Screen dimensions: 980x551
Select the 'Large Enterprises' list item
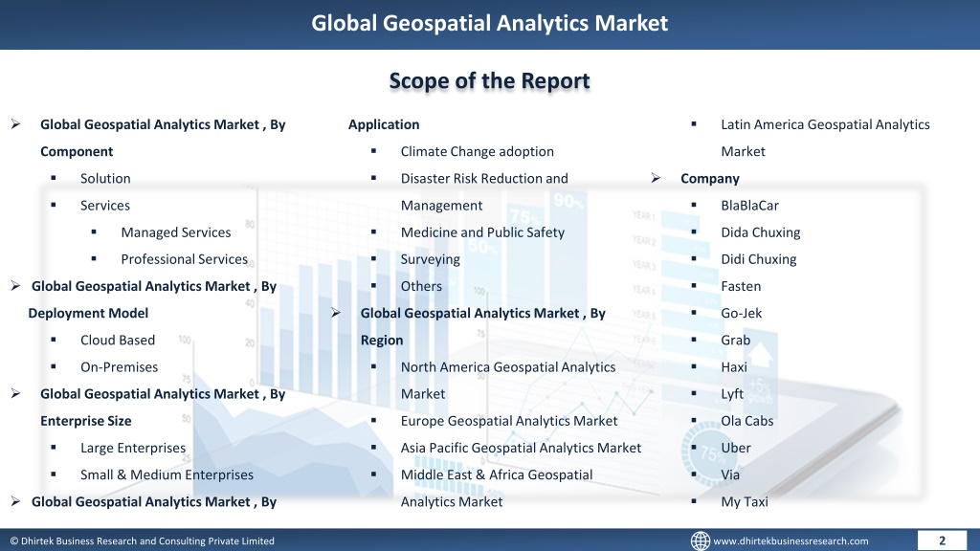click(x=132, y=448)
